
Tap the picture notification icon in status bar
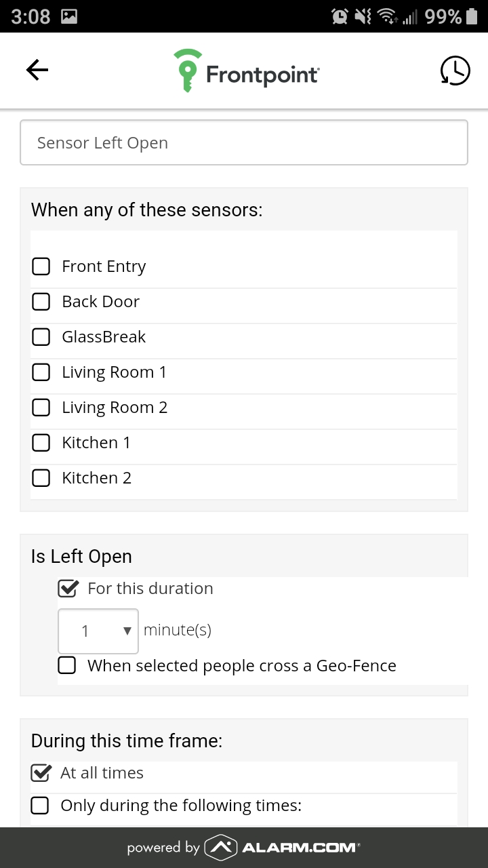click(x=69, y=16)
